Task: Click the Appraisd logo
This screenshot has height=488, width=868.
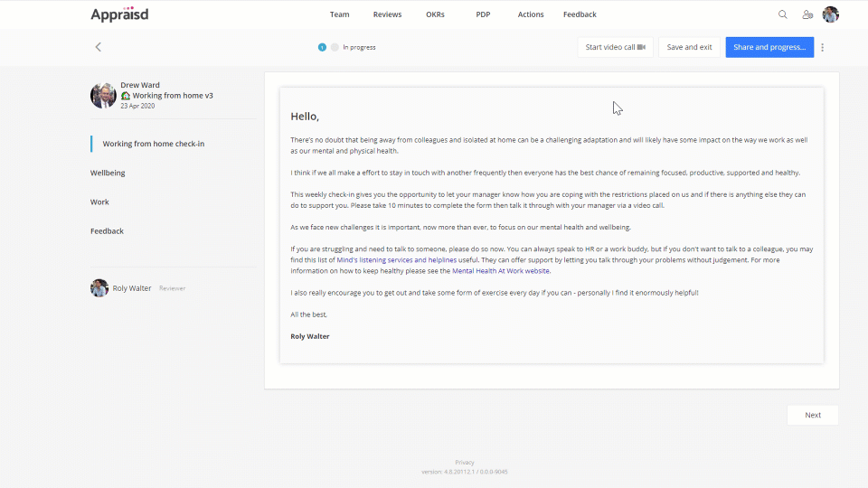Action: coord(119,14)
